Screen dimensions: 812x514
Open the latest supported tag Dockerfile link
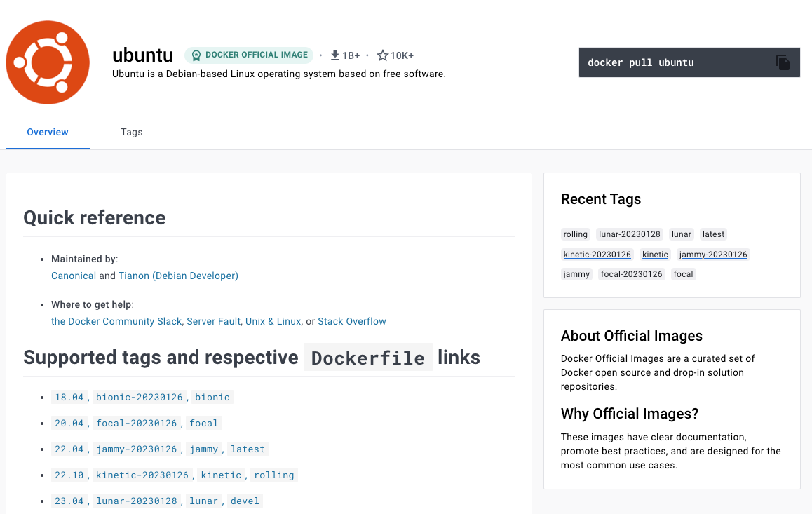(248, 449)
